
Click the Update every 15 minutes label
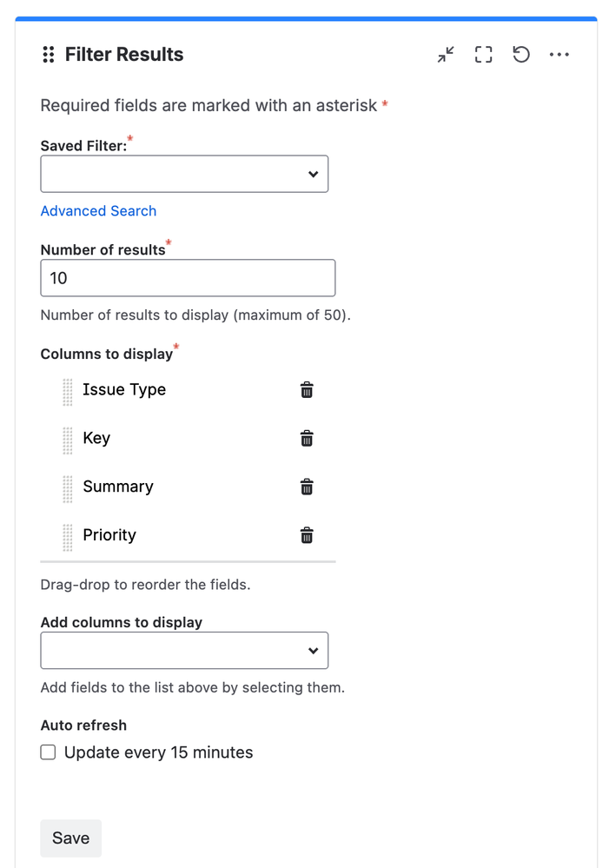point(159,752)
